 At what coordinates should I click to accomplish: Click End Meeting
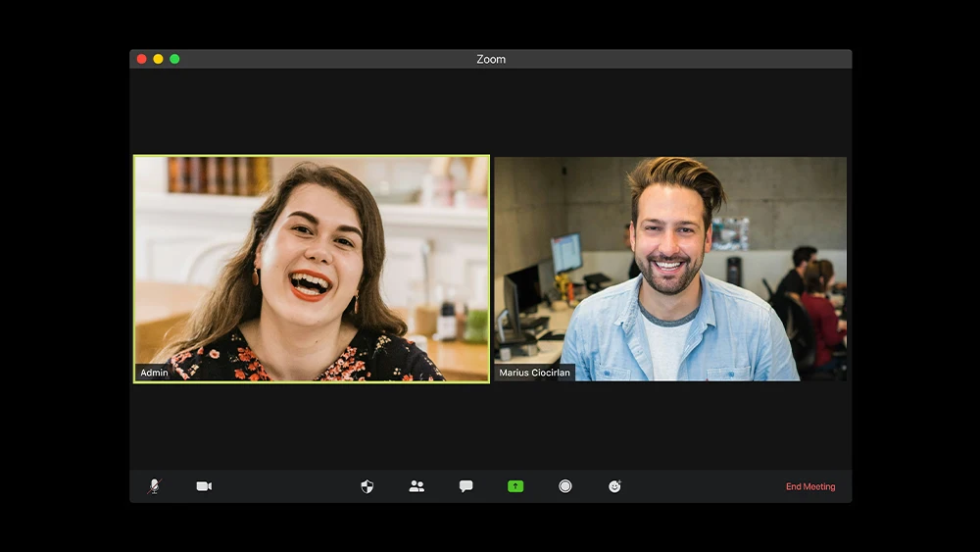pos(810,486)
